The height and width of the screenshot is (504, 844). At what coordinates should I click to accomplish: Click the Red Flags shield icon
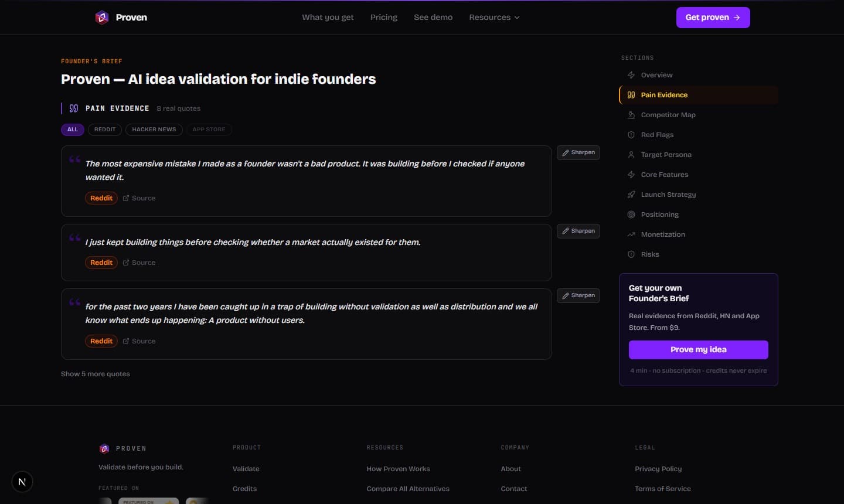631,135
